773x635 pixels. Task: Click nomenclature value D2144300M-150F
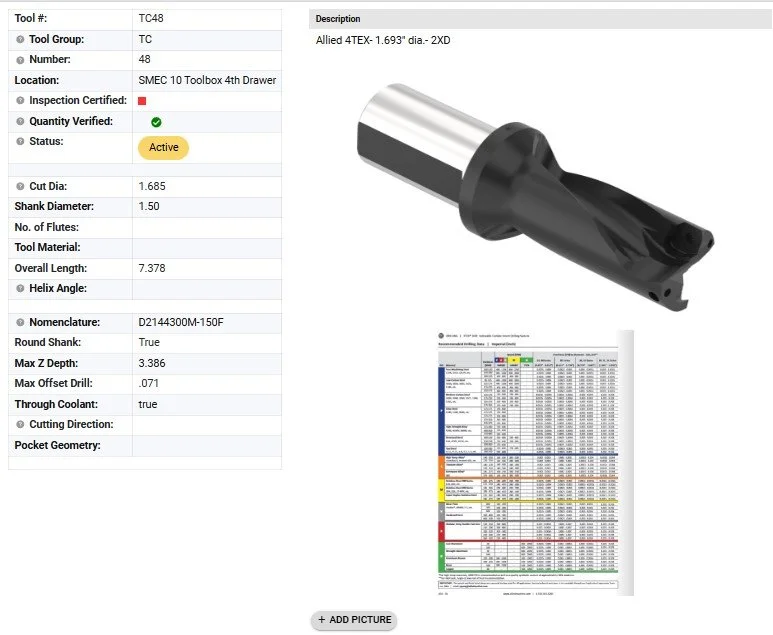point(181,322)
